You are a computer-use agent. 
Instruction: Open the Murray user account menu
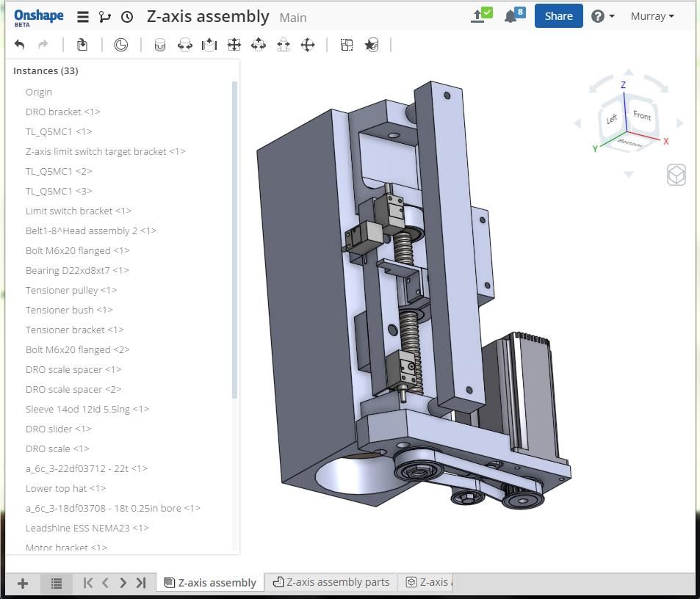pos(652,16)
